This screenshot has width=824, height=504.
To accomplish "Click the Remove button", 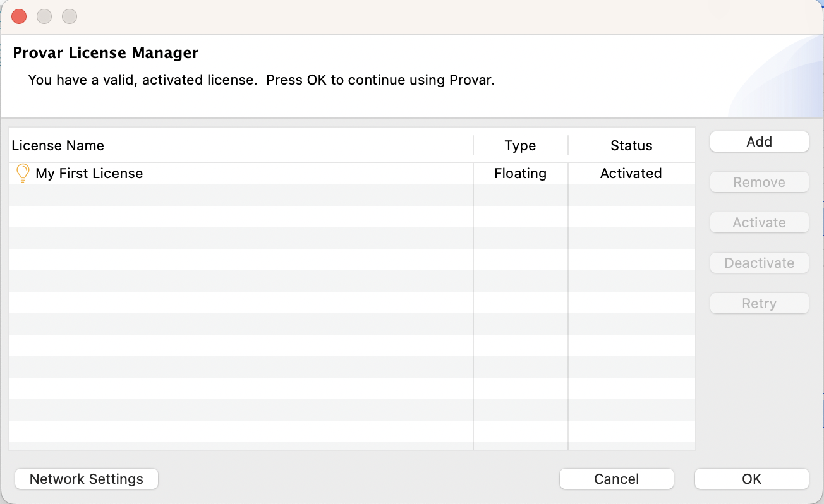I will 760,182.
